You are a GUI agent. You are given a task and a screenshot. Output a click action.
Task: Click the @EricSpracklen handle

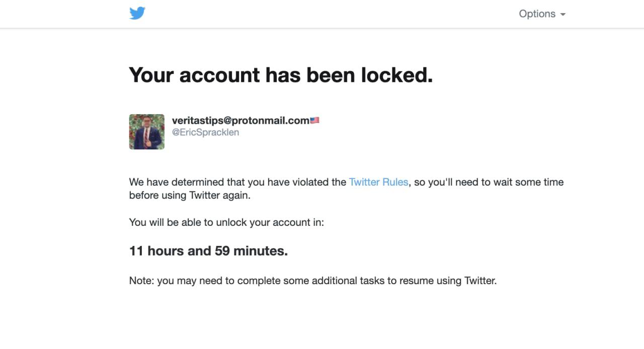[x=205, y=132]
